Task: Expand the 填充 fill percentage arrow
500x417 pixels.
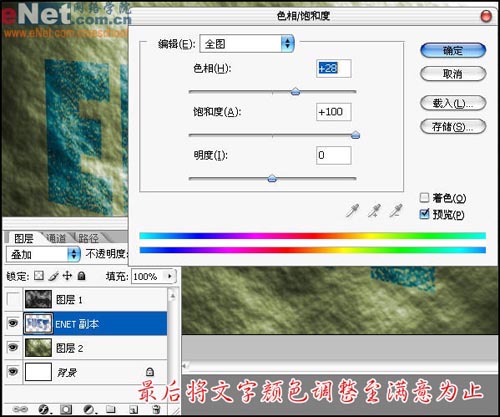Action: (x=170, y=276)
